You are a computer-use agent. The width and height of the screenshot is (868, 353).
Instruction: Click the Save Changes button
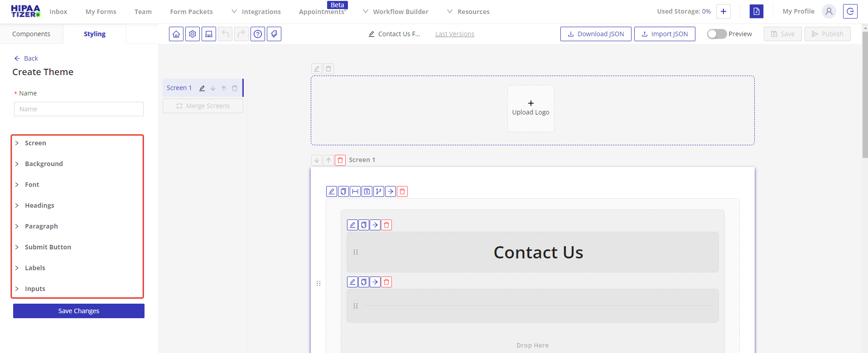(79, 311)
